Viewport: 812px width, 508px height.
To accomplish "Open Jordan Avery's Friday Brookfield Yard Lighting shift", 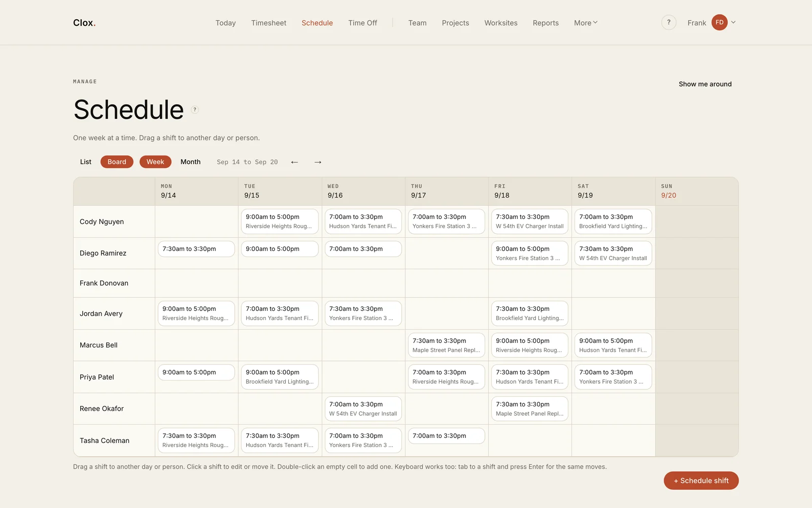I will click(530, 313).
